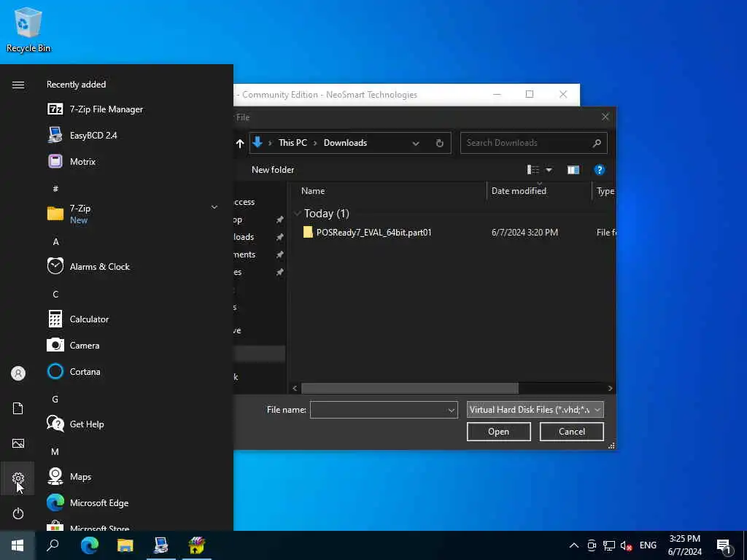Open Recycle Bin on the desktop
The image size is (747, 560).
[x=28, y=29]
